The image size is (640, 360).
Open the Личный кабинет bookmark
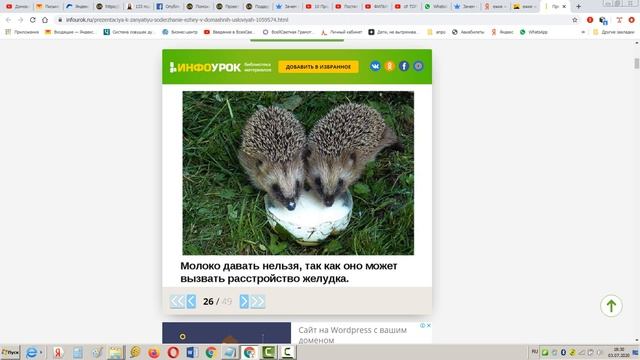[341, 32]
